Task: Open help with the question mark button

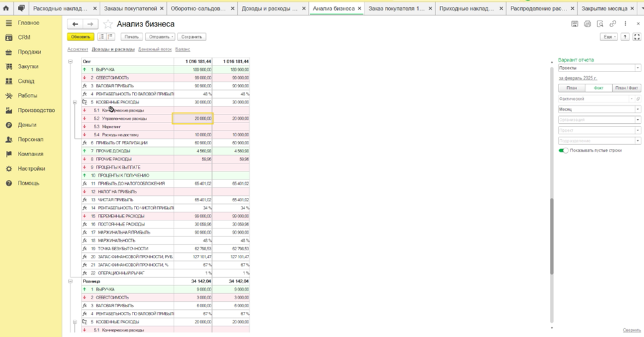Action: click(x=625, y=37)
